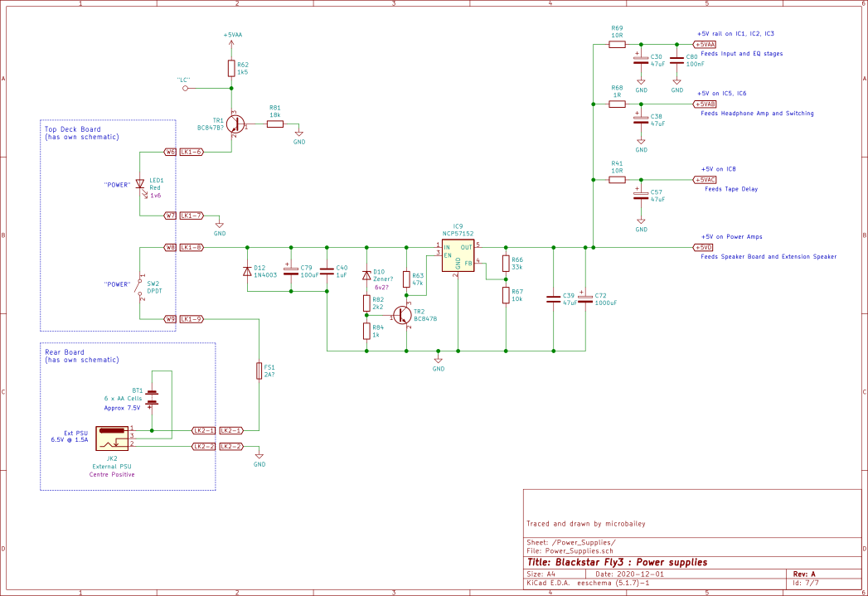The height and width of the screenshot is (596, 868).
Task: Click the LK2-1 label next to fuse wire
Action: [x=231, y=430]
